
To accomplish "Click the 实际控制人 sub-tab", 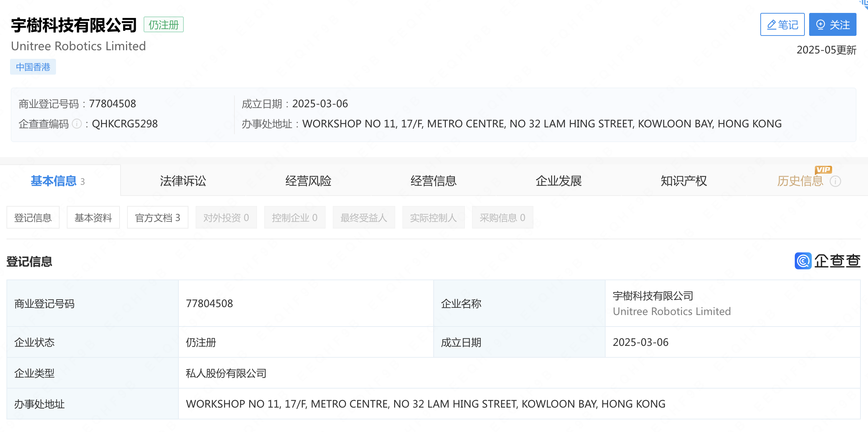I will click(433, 217).
